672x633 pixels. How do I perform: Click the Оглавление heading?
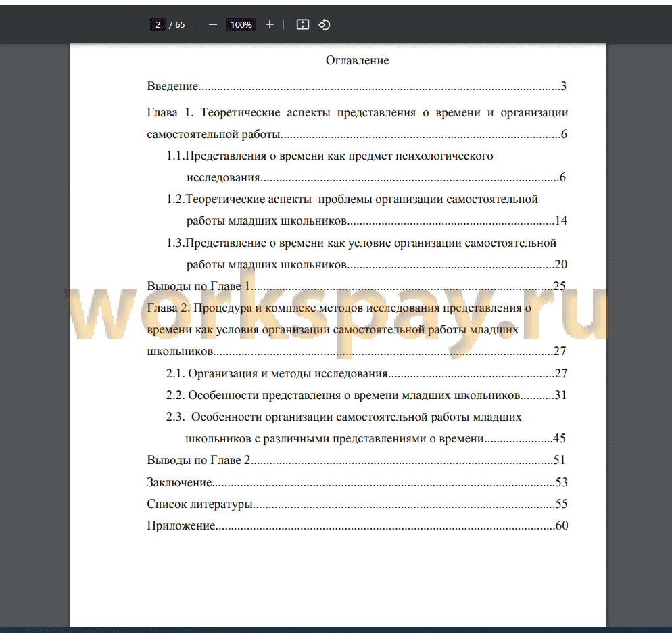point(358,60)
